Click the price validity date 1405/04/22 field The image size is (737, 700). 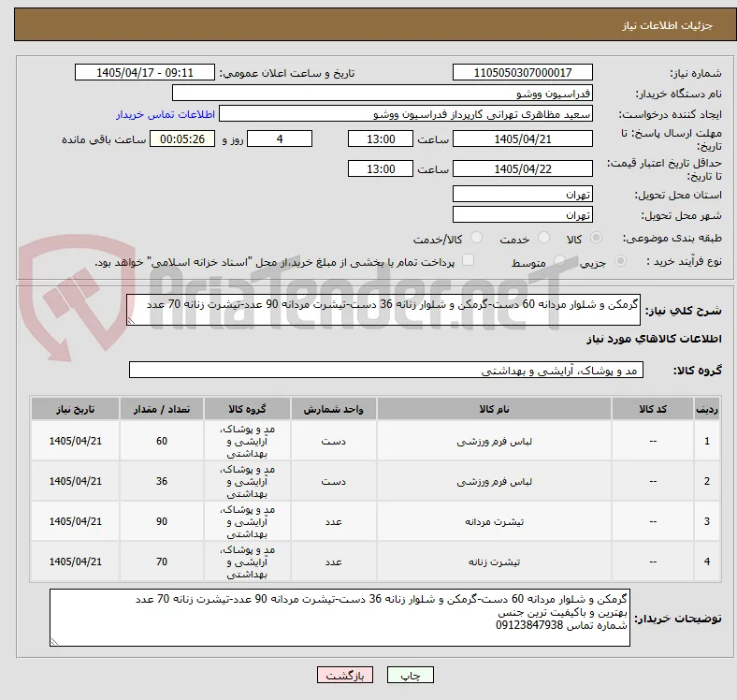tap(522, 168)
